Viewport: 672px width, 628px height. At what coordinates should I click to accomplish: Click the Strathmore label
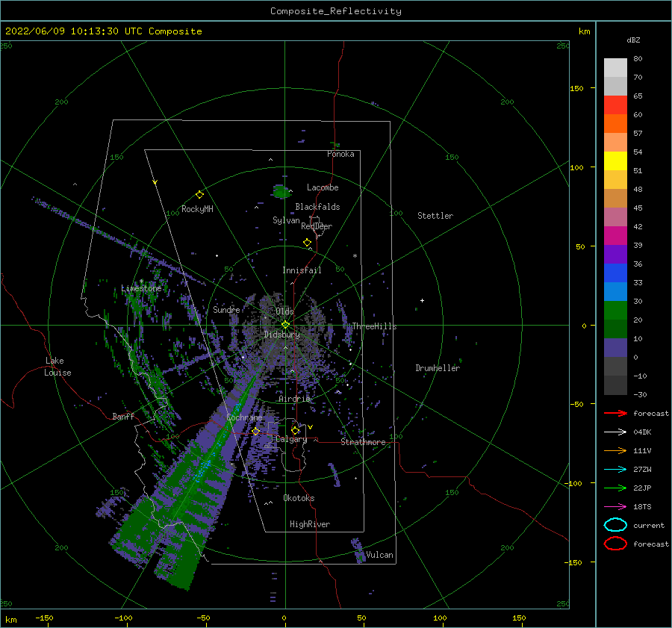(363, 442)
